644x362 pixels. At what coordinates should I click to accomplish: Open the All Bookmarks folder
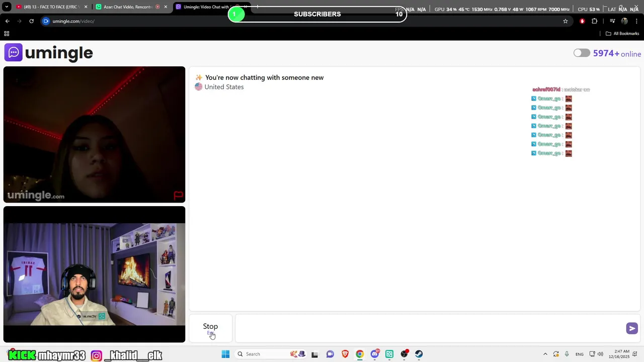[622, 34]
